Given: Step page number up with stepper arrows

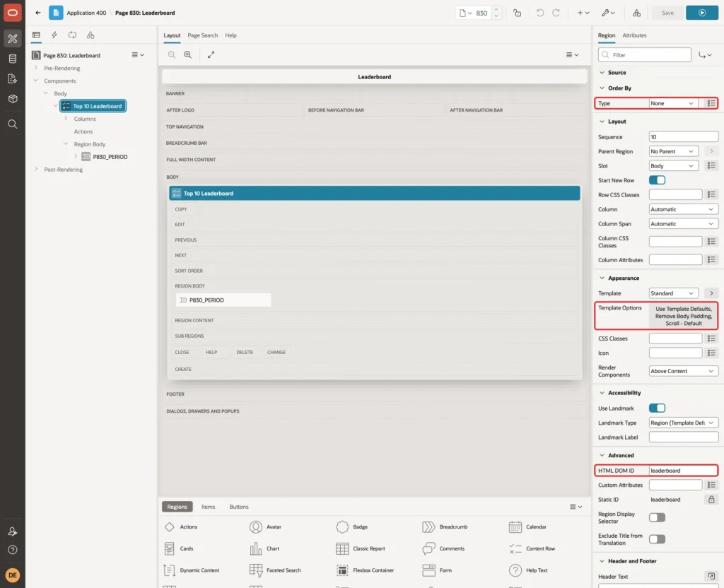Looking at the screenshot, I should pyautogui.click(x=496, y=10).
